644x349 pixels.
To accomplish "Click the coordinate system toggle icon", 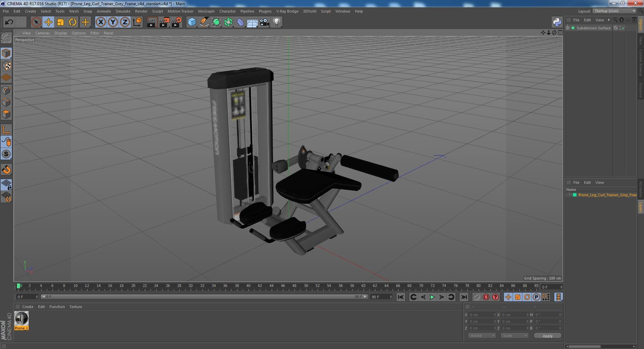I will tap(137, 22).
